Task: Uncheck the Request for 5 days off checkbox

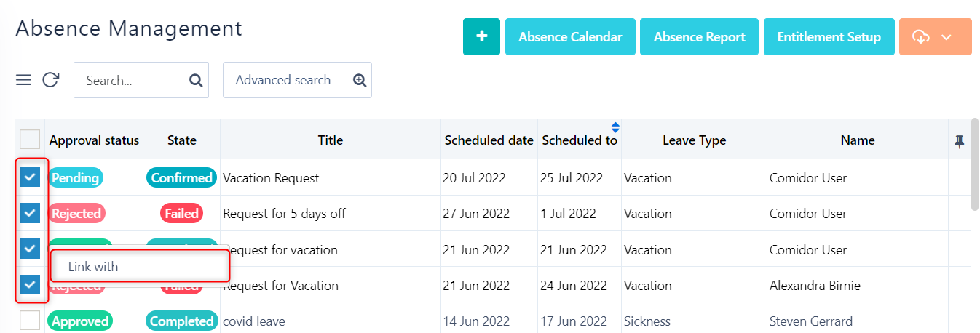Action: pos(30,213)
